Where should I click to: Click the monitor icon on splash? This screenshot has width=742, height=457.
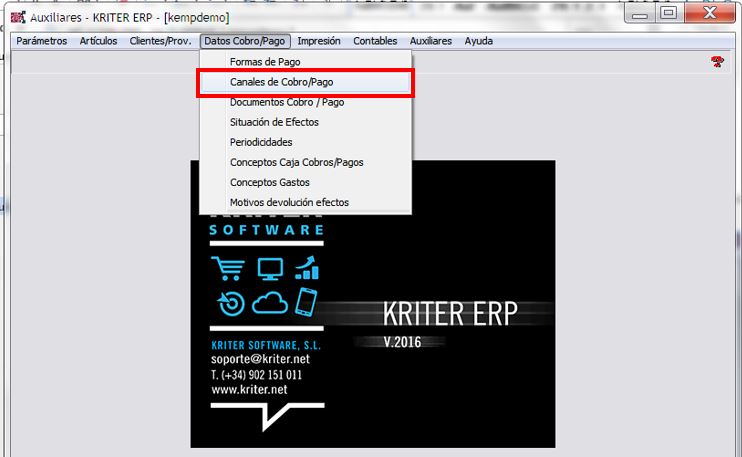(270, 269)
